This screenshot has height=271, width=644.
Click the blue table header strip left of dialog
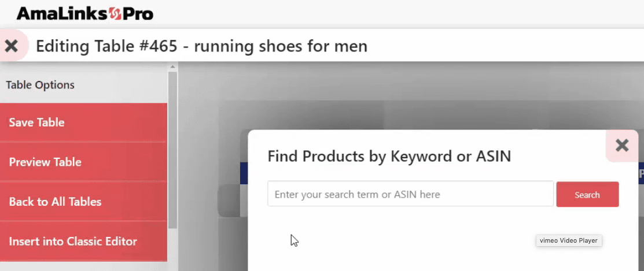pos(244,172)
